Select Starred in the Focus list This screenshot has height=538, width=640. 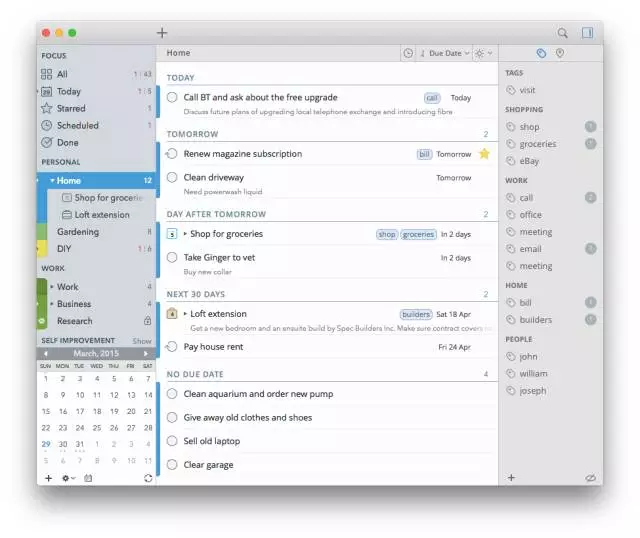[x=71, y=108]
